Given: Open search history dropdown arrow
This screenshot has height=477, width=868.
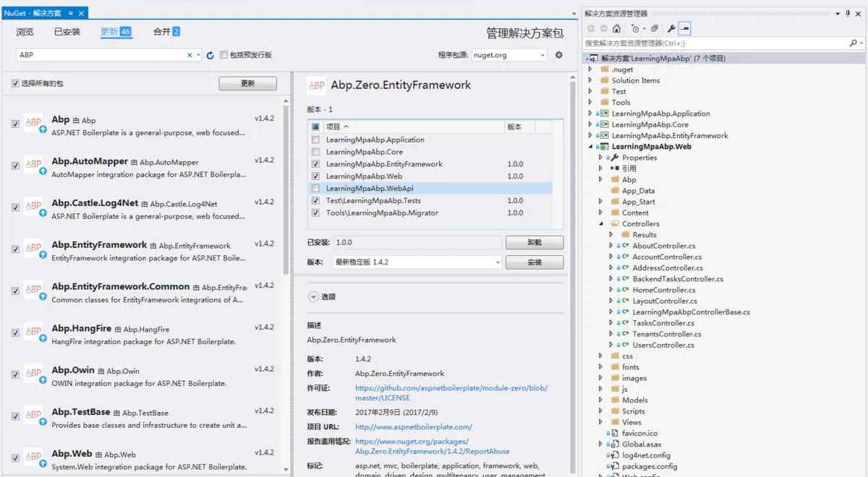Looking at the screenshot, I should click(x=200, y=55).
